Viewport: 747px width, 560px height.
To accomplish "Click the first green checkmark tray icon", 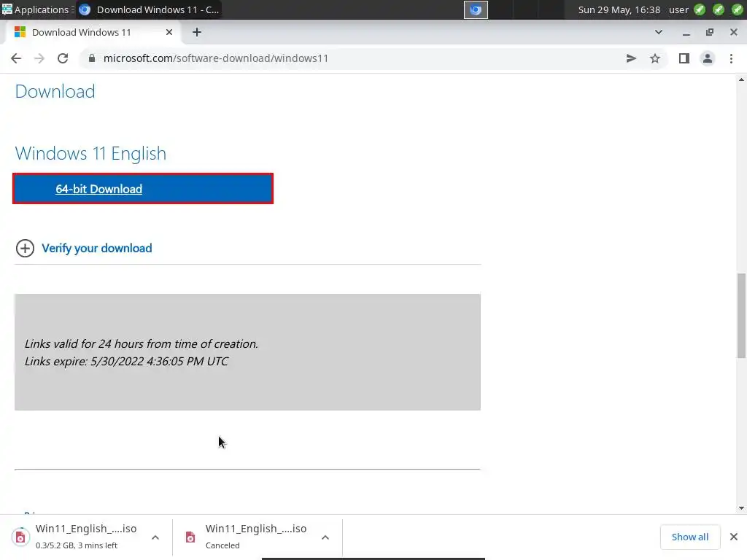I will (x=700, y=9).
